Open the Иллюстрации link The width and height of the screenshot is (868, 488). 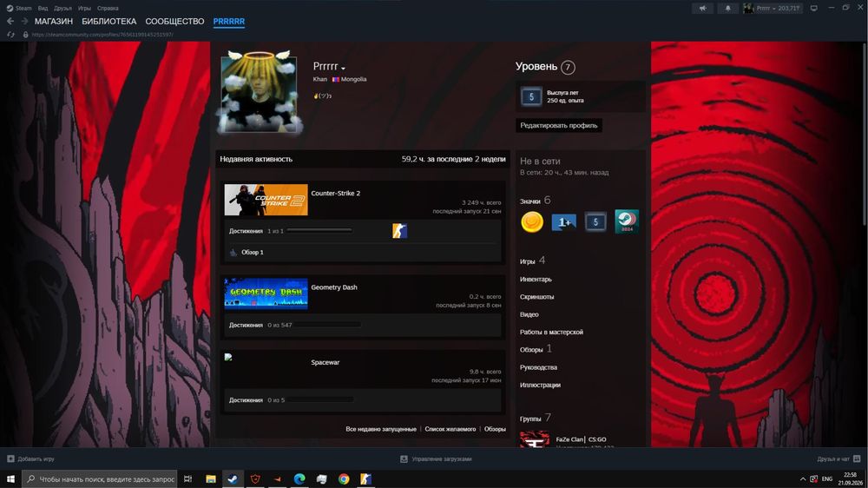click(540, 385)
